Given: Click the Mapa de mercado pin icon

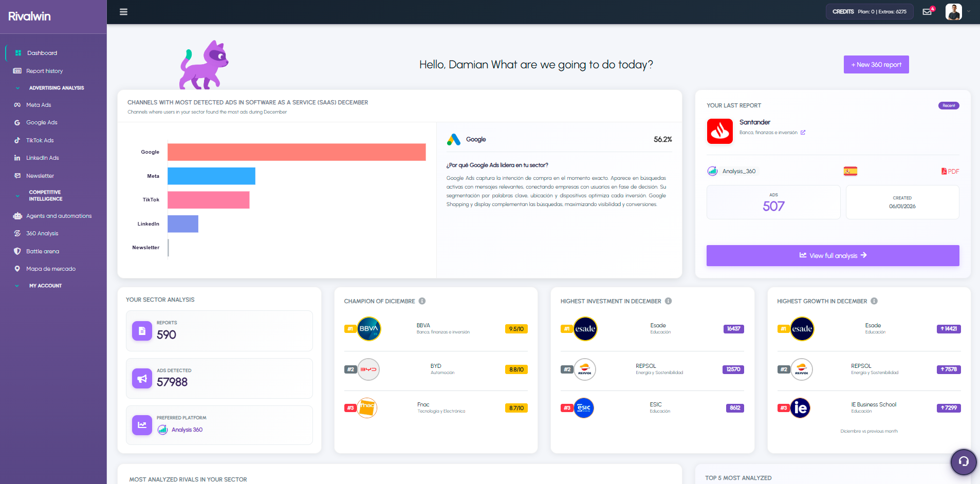Looking at the screenshot, I should (x=17, y=269).
